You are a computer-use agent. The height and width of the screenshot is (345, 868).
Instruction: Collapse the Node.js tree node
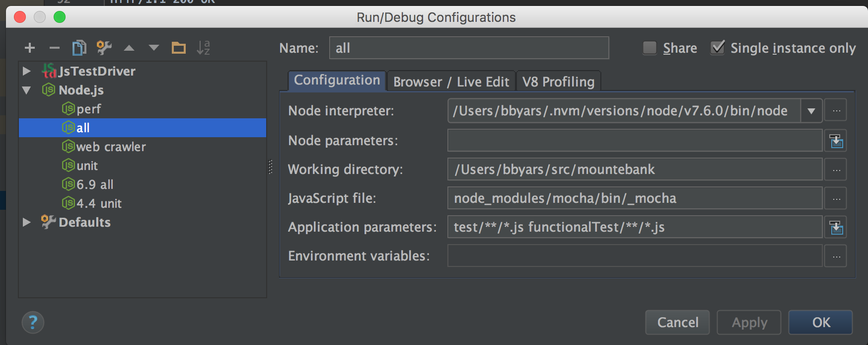[27, 90]
